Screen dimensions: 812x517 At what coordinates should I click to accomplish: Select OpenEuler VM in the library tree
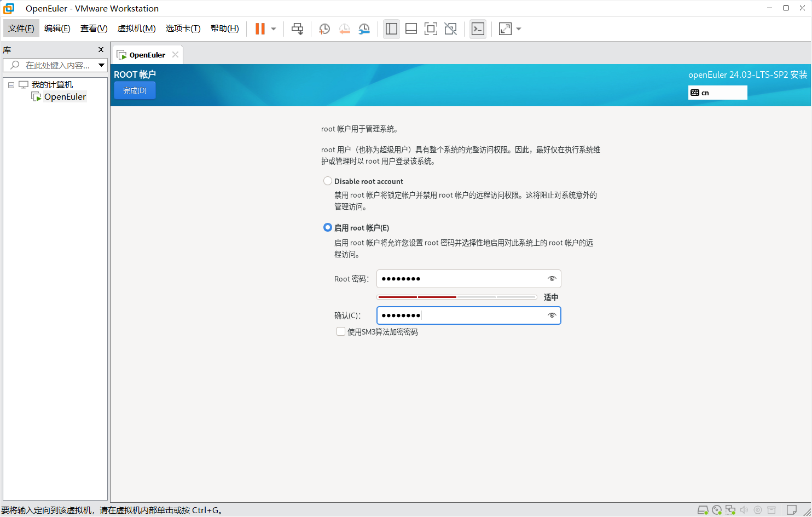(x=65, y=97)
